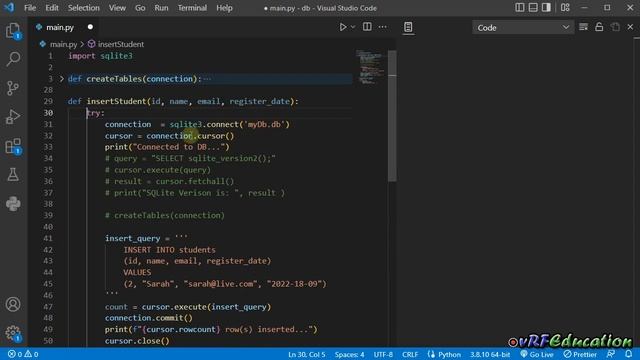Select Python 3.8.10 64-bit interpreter
The width and height of the screenshot is (640, 360).
[x=490, y=354]
